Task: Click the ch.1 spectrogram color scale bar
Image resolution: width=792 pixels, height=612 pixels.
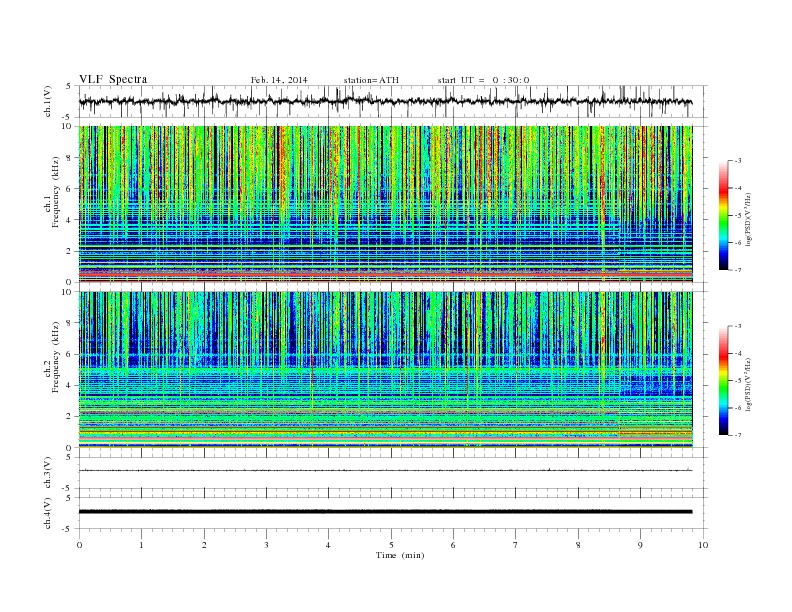Action: [723, 215]
